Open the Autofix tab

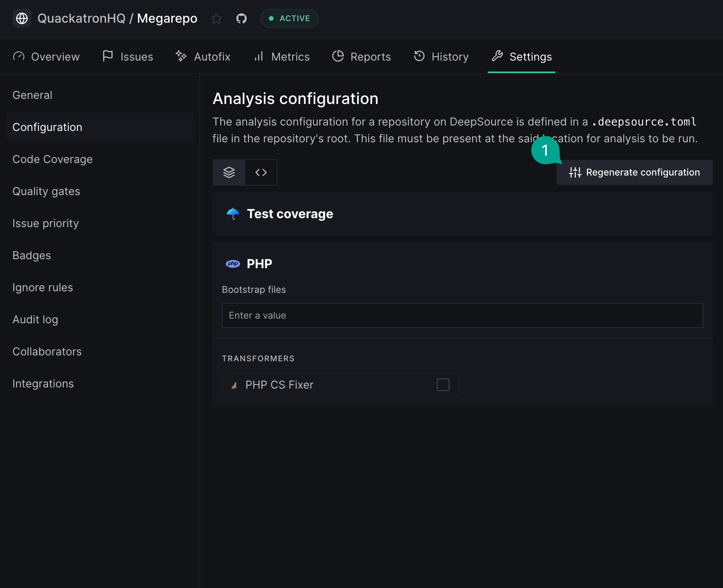click(x=203, y=57)
